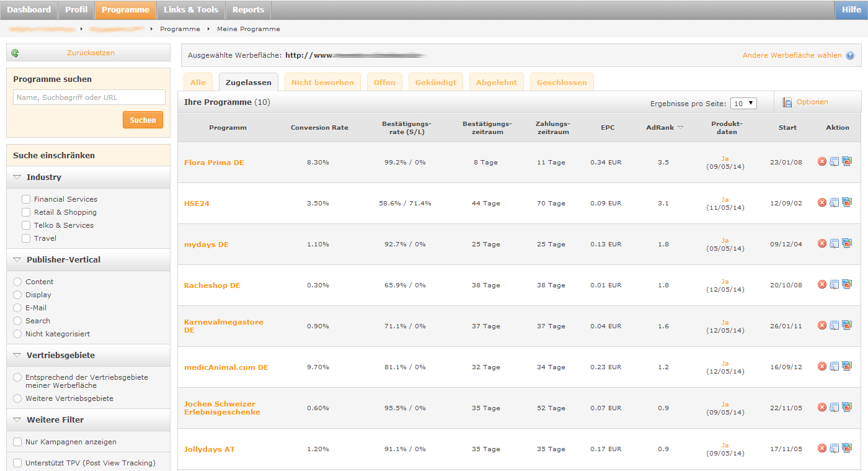Open the Profil menu
The width and height of the screenshot is (868, 471).
pyautogui.click(x=76, y=10)
